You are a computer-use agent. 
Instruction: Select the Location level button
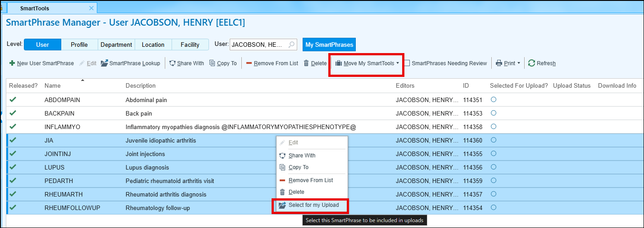click(x=153, y=45)
